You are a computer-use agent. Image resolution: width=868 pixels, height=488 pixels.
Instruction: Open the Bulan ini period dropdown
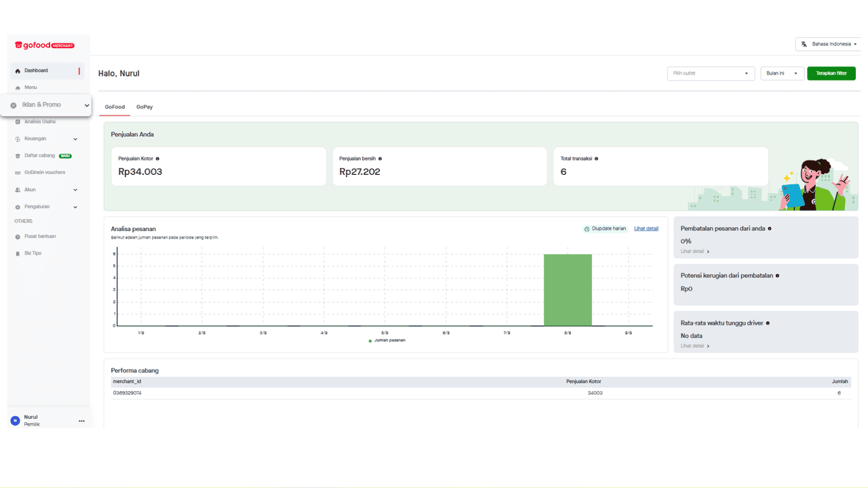(x=783, y=73)
